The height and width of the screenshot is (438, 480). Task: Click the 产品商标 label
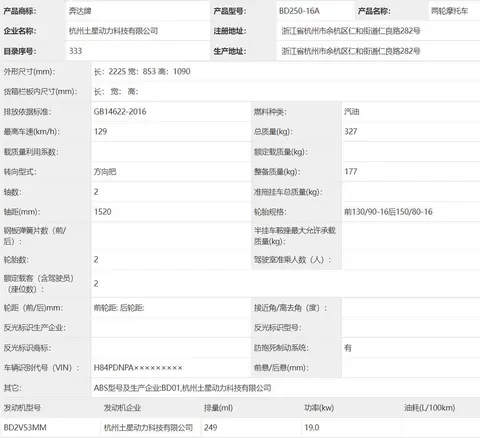[20, 11]
